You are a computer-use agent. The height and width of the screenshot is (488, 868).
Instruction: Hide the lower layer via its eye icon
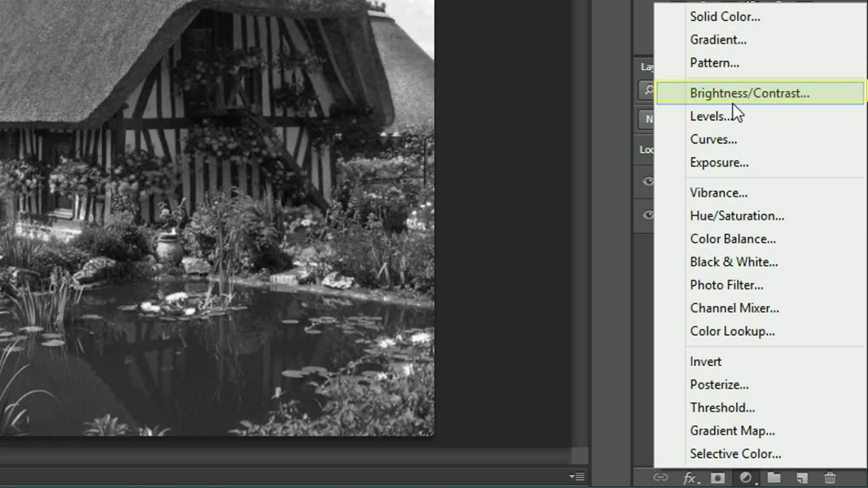pos(648,215)
